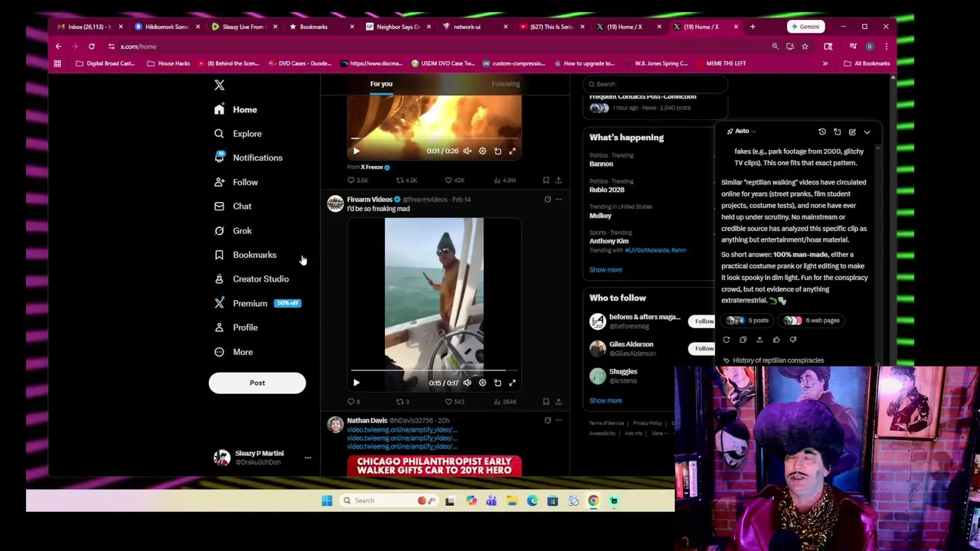Reply to Firearm Videos post
This screenshot has width=980, height=551.
point(354,402)
